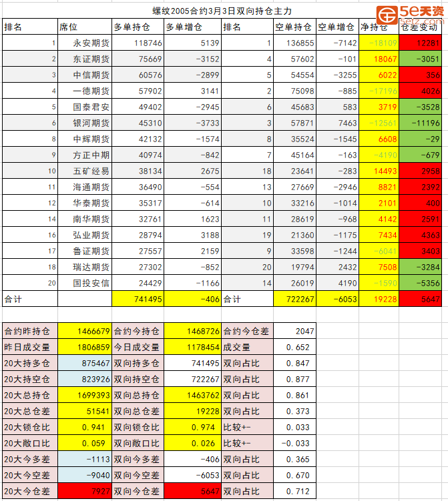Select 20大总仓差 value 51541

[x=85, y=411]
